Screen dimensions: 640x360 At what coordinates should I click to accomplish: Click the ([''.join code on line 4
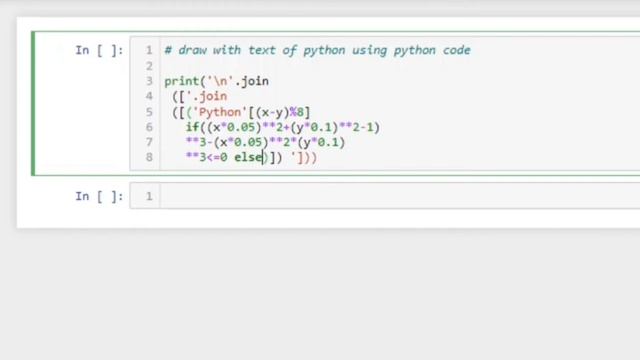[199, 96]
